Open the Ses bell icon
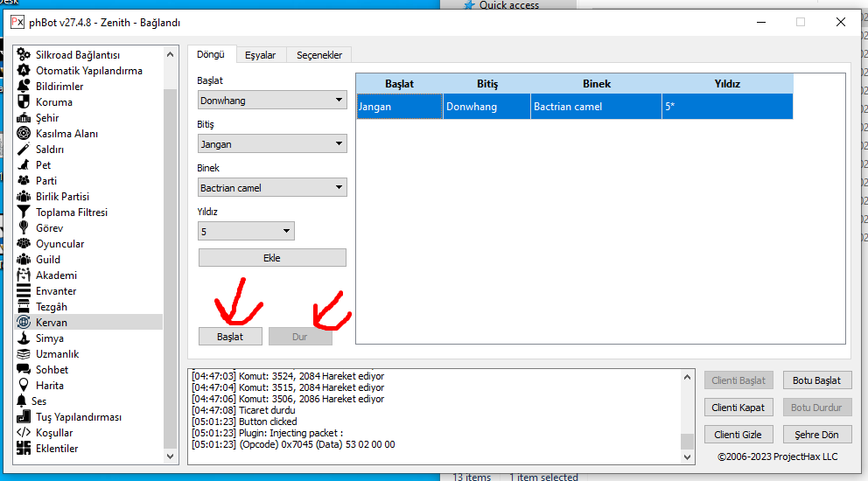This screenshot has height=481, width=868. 24,401
